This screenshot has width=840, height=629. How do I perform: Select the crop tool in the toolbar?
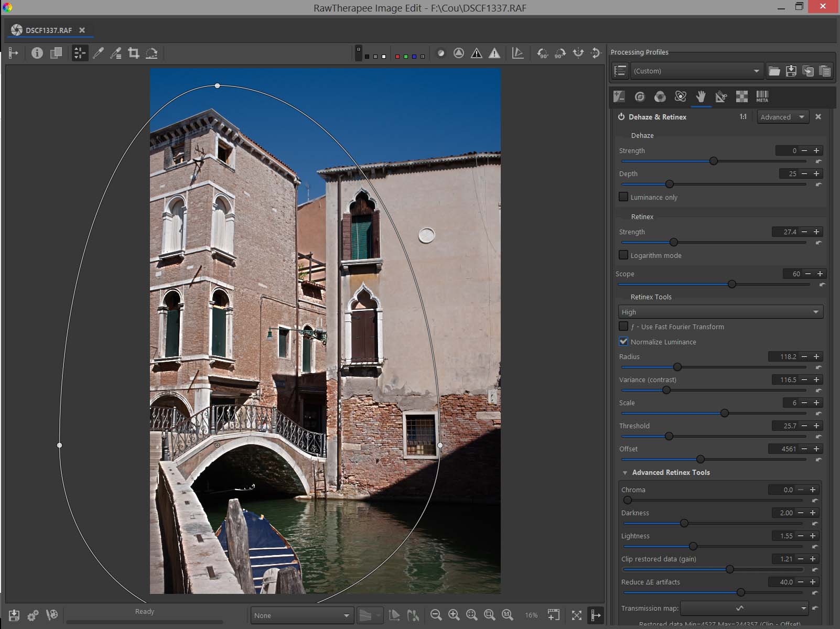[134, 53]
